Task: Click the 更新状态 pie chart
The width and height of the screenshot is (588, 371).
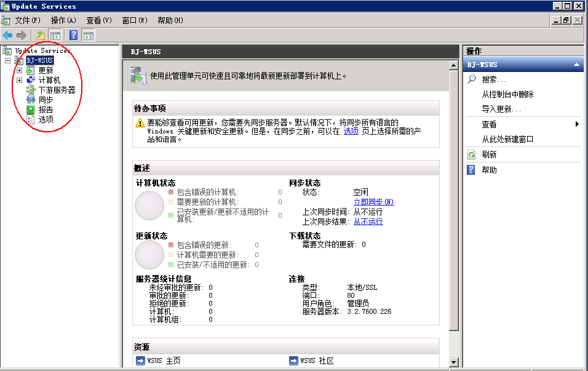Action: click(149, 255)
